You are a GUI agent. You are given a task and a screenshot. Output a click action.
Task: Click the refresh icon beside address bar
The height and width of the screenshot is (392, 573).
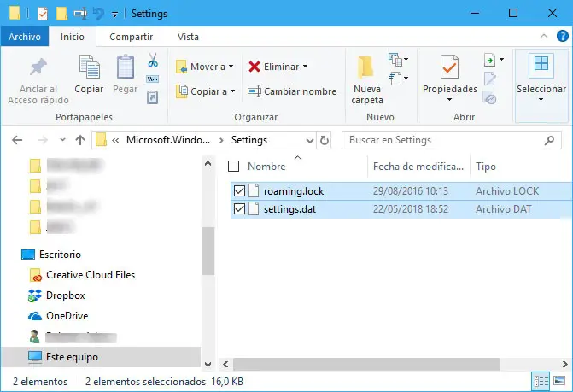click(x=325, y=140)
